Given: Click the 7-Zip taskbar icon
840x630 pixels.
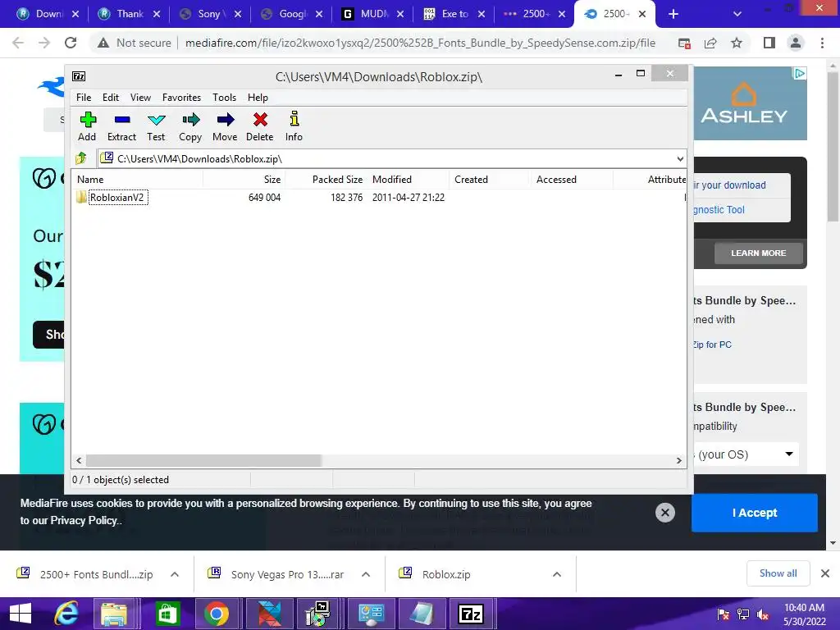Looking at the screenshot, I should (x=471, y=614).
